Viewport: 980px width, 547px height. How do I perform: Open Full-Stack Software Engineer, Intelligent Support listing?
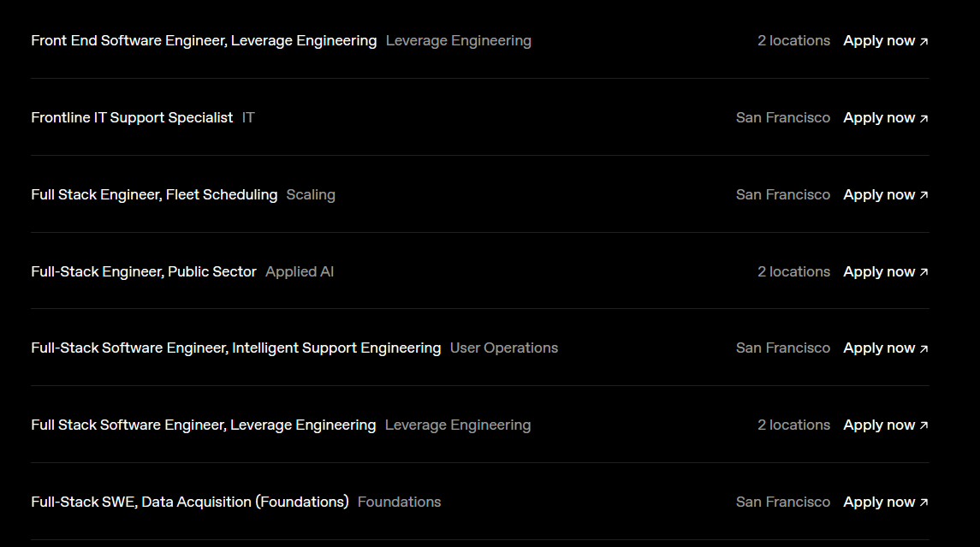(x=236, y=348)
